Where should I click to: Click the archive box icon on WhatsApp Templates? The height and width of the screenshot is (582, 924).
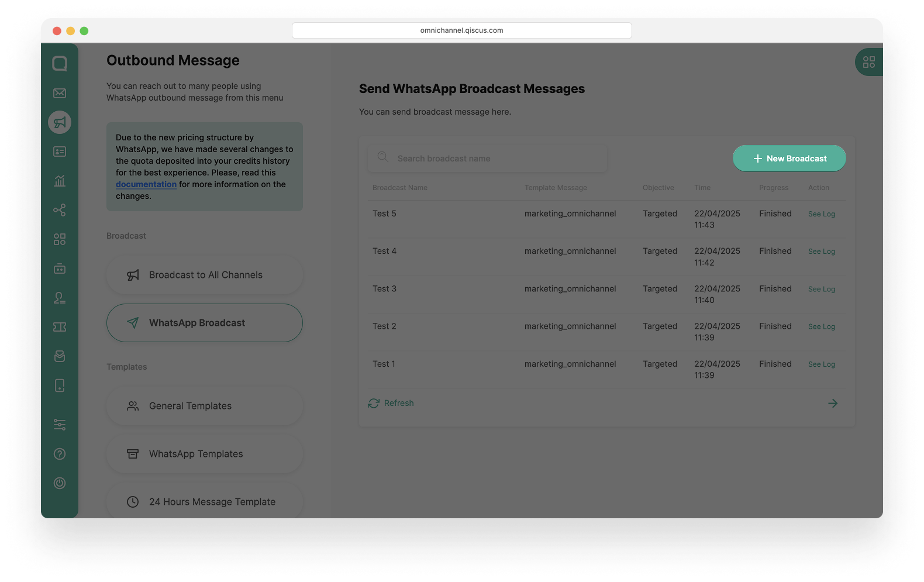pyautogui.click(x=133, y=454)
